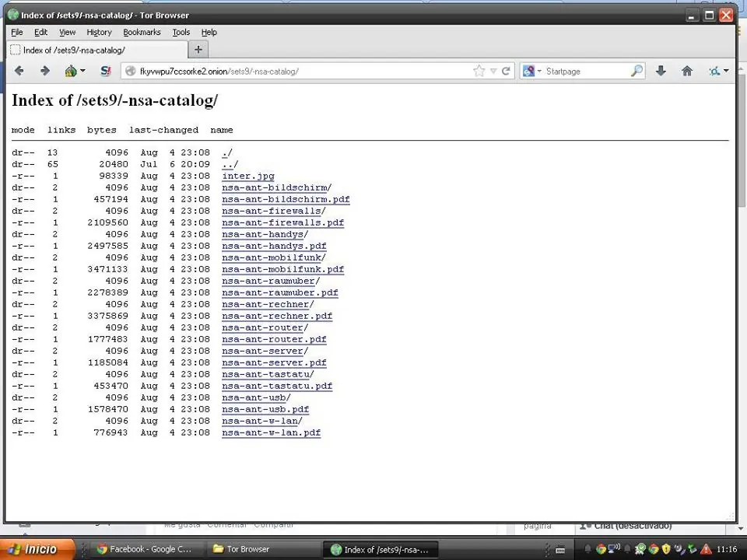Screen dimensions: 747x560
Task: Open the nsa-ant-w-lan/ folder link
Action: point(262,421)
